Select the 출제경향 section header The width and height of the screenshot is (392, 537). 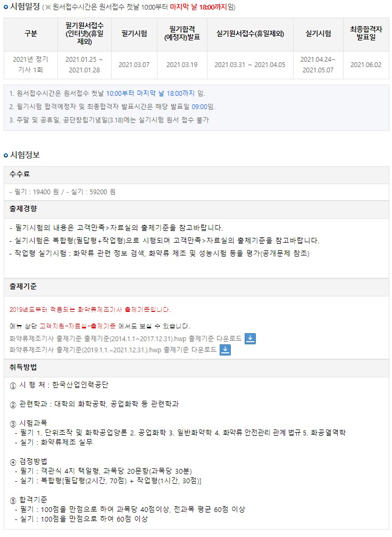pos(23,208)
